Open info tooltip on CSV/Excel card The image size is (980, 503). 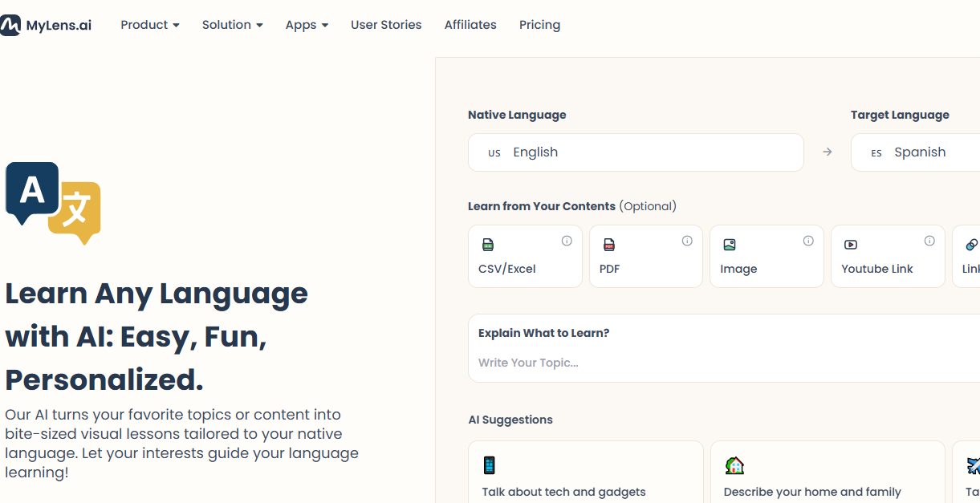tap(567, 241)
